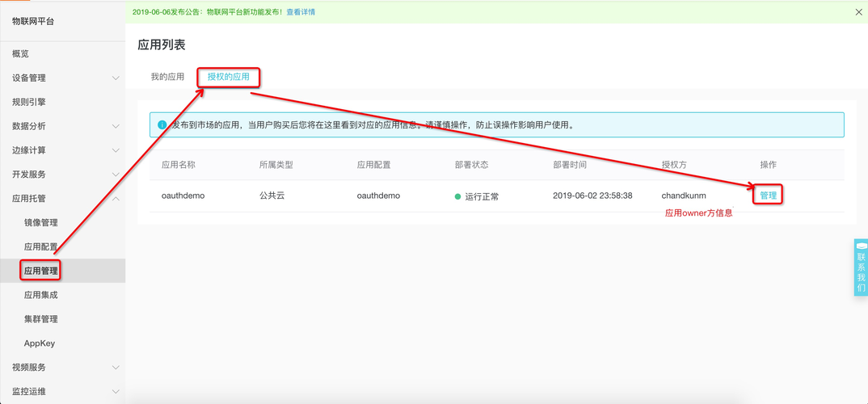Expand 设备管理 chevron
The width and height of the screenshot is (868, 404).
pos(116,78)
